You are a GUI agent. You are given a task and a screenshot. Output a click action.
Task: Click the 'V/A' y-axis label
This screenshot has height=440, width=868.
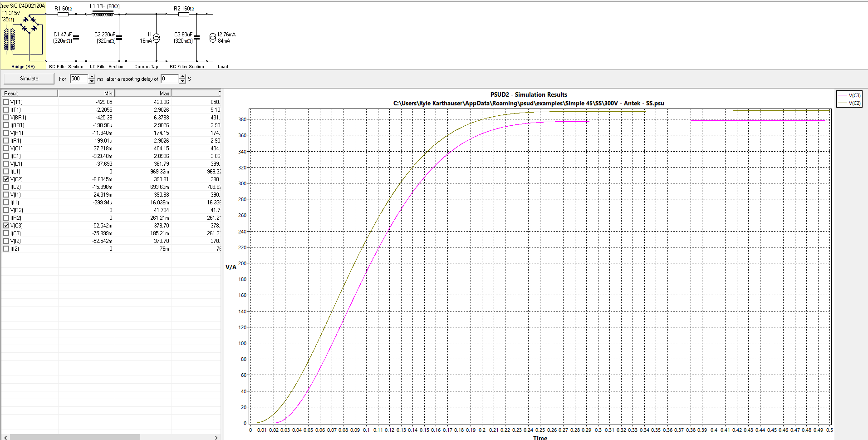pos(231,267)
